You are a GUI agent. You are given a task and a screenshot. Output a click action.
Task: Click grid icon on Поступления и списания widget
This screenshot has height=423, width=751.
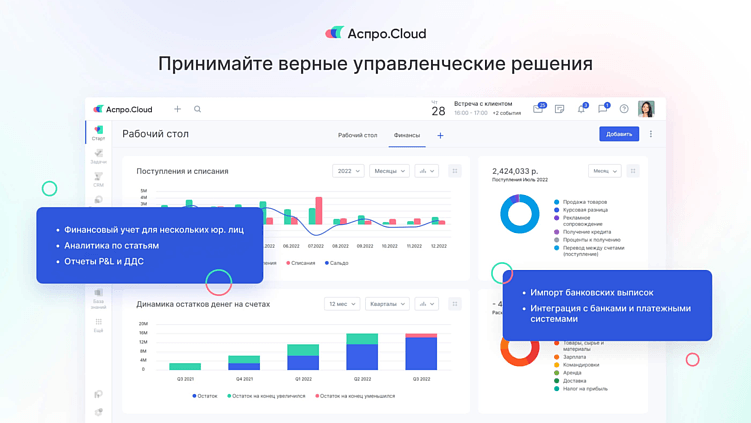point(455,171)
